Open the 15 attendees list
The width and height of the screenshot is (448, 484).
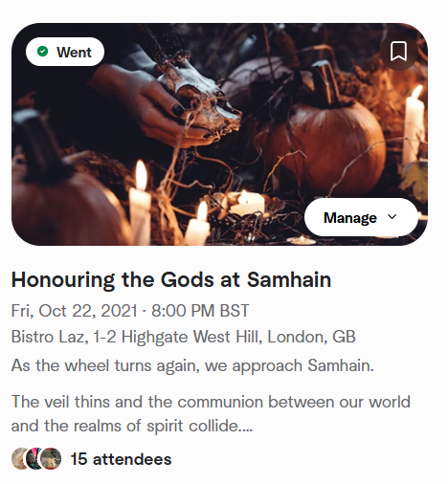(121, 459)
